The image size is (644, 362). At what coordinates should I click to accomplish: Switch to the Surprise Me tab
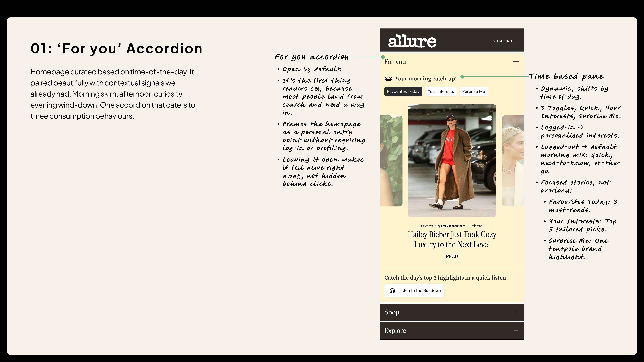click(474, 91)
